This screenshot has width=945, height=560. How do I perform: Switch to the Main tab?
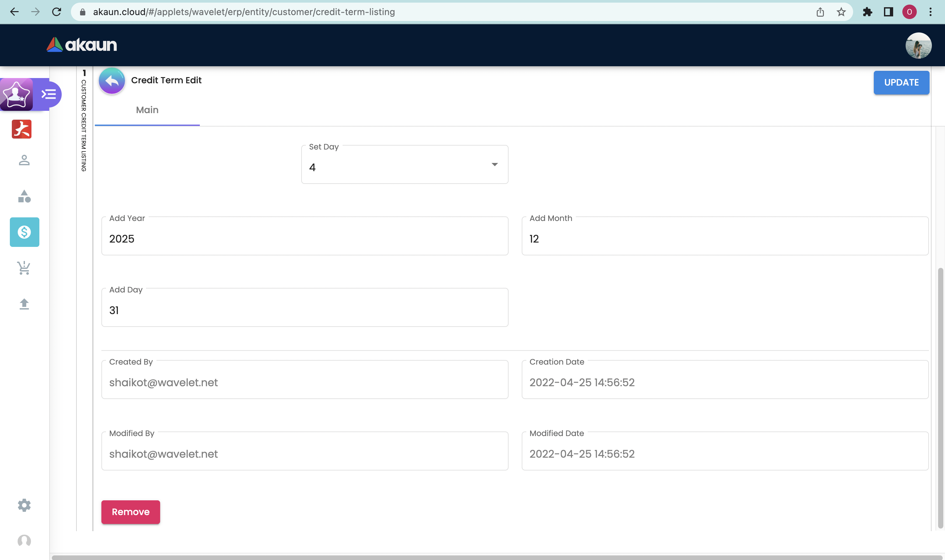(x=147, y=110)
